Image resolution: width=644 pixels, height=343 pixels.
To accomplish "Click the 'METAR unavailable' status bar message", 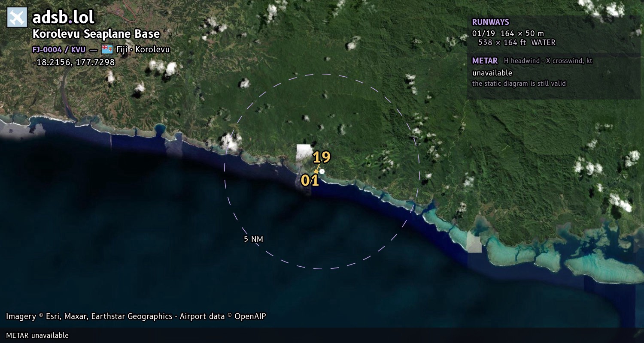I will (37, 335).
